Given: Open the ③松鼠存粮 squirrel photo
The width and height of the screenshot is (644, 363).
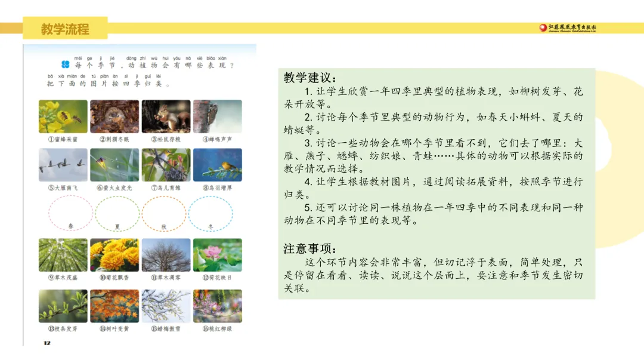Looking at the screenshot, I should (x=166, y=116).
